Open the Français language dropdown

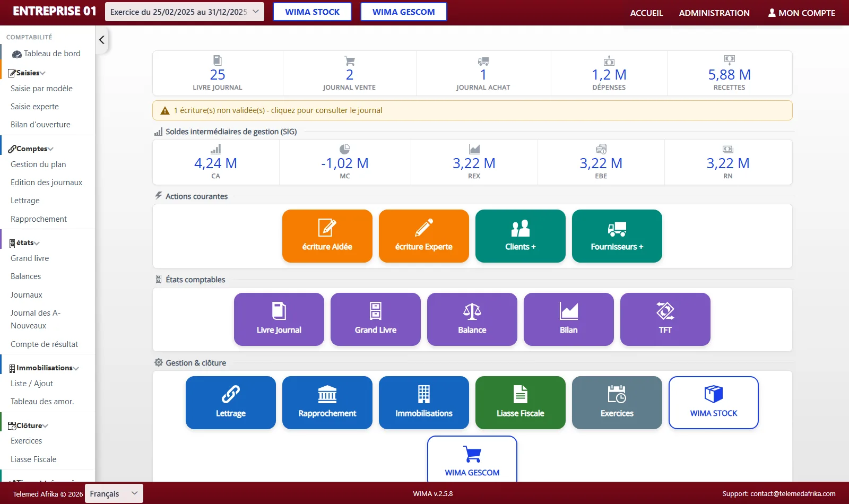(x=114, y=493)
